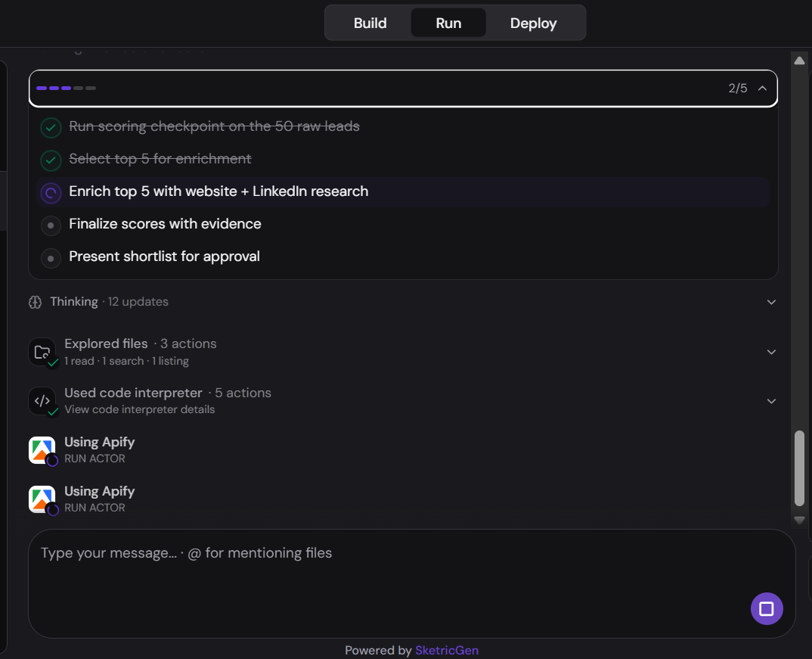The image size is (812, 659).
Task: Click the segmented progress bar indicator
Action: pyautogui.click(x=67, y=88)
